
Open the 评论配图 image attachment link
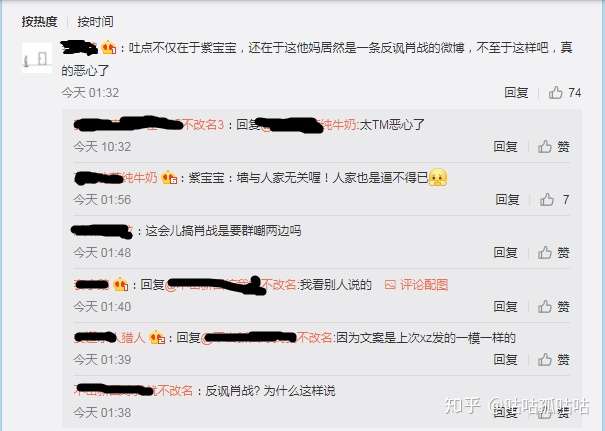(416, 285)
